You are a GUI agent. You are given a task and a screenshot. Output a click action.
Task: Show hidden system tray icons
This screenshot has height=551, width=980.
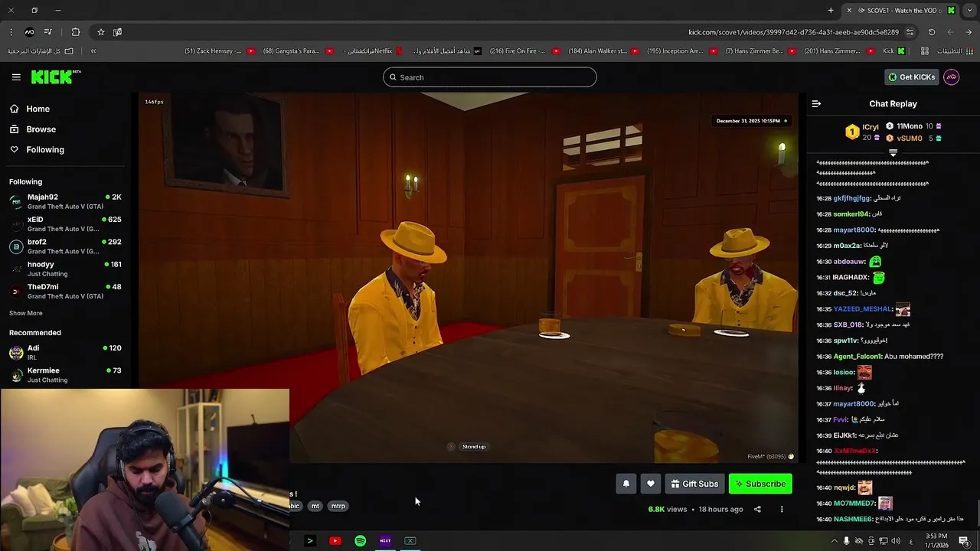(x=834, y=541)
